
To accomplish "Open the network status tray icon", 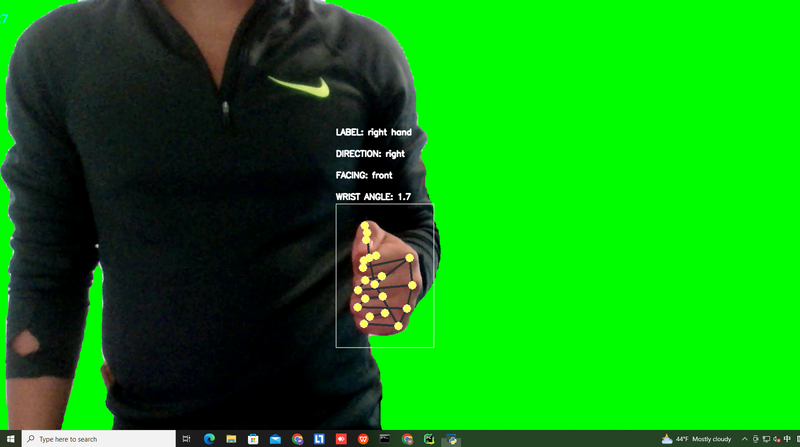I will click(766, 439).
